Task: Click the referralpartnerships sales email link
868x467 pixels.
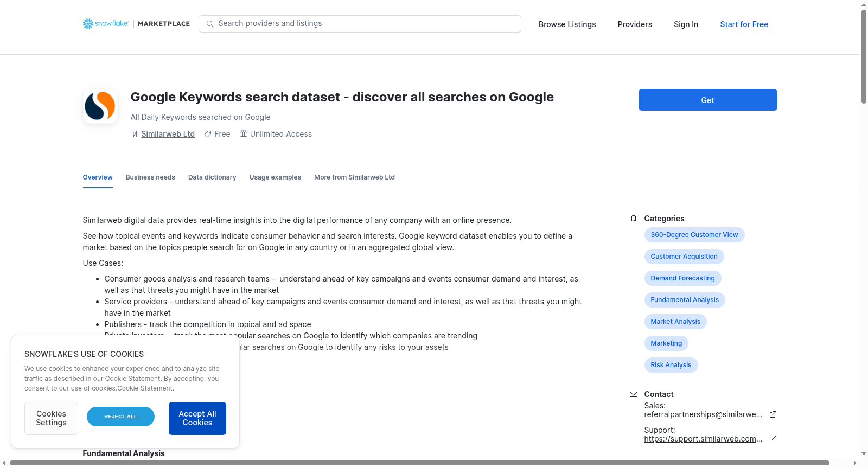Action: pyautogui.click(x=703, y=414)
